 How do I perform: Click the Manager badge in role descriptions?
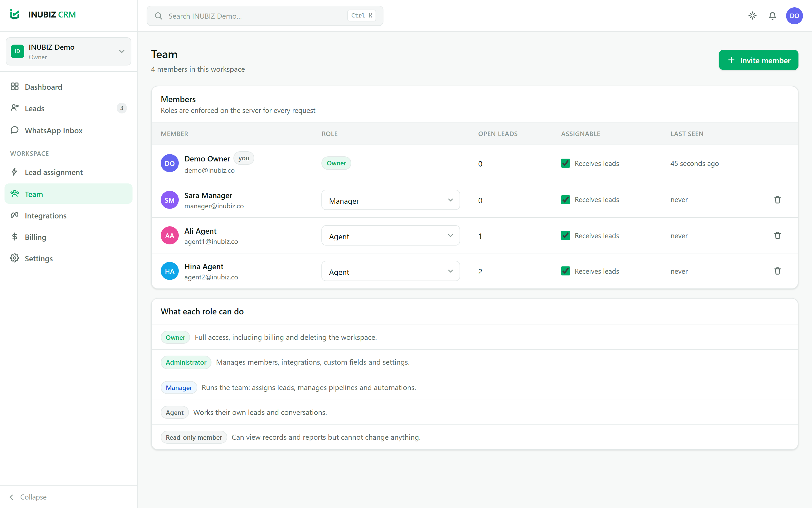tap(179, 387)
